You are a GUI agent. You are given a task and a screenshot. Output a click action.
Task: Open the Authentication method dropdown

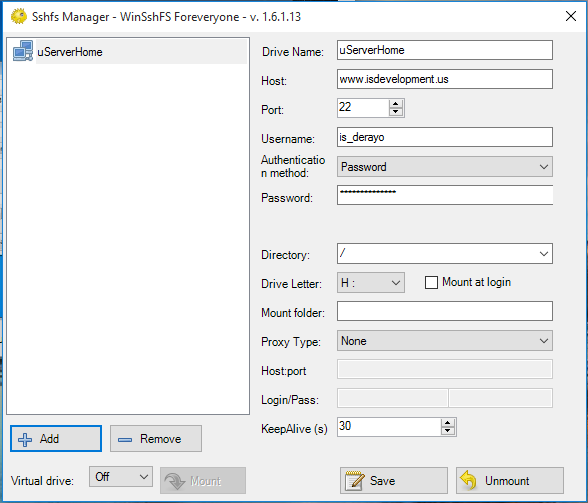(444, 167)
